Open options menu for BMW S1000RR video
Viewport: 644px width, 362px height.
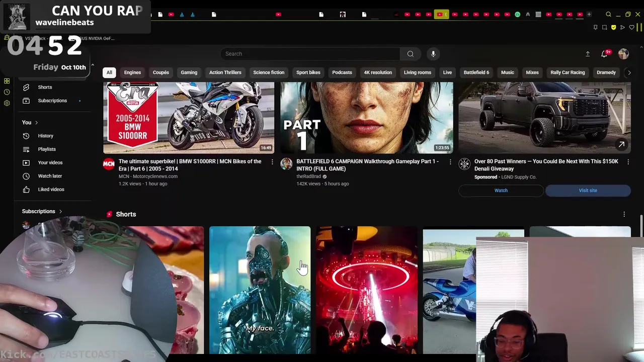[x=272, y=162]
